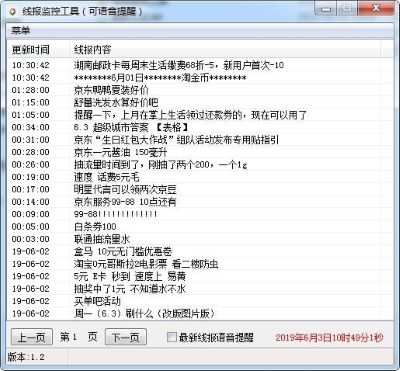Select row 盒马 10元无门槛优惠卷
Viewport: 400px width, 371px height.
click(x=200, y=251)
